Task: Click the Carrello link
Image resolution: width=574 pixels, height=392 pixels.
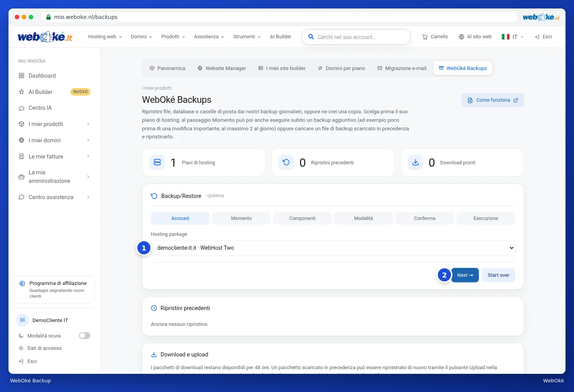Action: click(x=435, y=37)
